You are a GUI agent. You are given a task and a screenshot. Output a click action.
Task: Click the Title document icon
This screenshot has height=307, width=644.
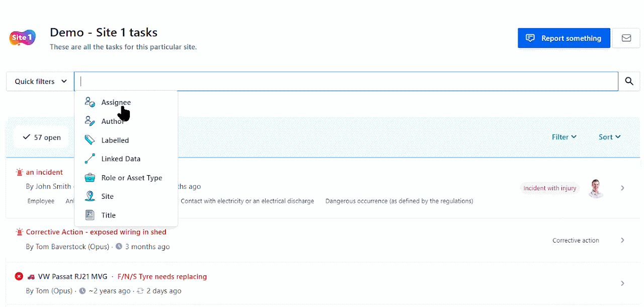(90, 215)
